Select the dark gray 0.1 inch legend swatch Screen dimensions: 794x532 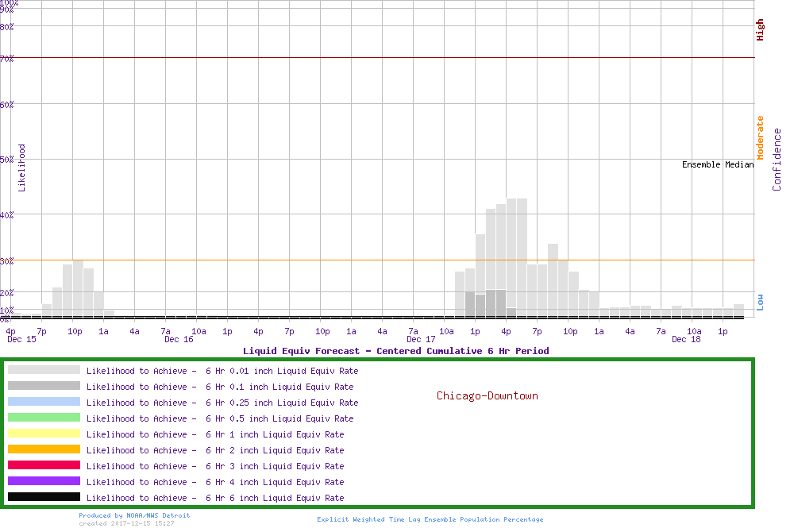(44, 386)
